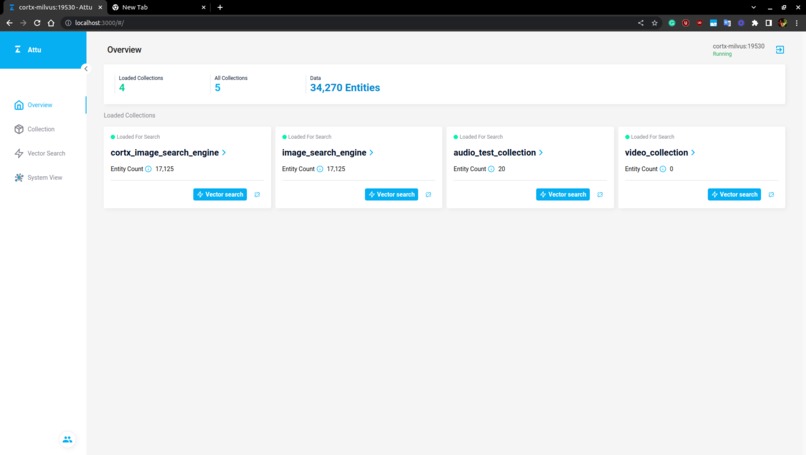Open the Vector Search sidebar item
806x455 pixels.
pos(40,153)
